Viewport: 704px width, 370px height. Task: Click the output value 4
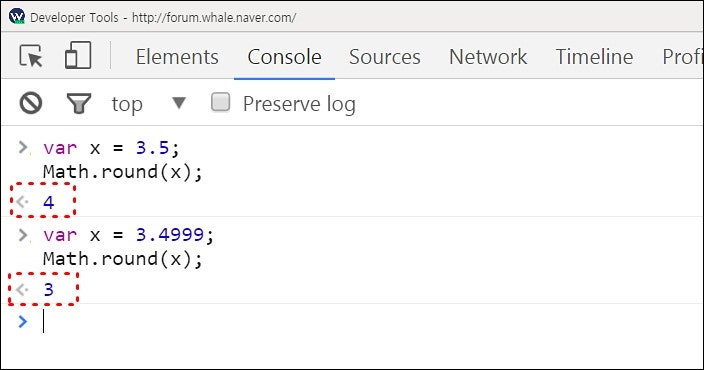[48, 202]
